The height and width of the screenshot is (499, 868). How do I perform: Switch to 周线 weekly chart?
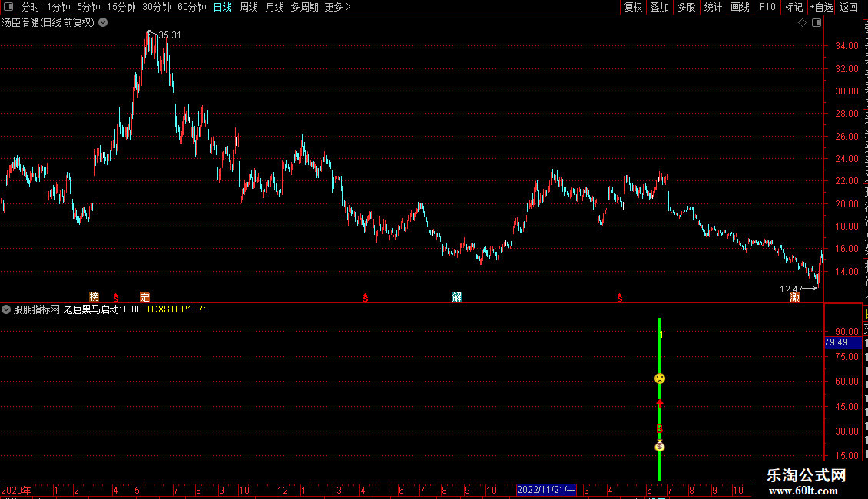pyautogui.click(x=249, y=7)
